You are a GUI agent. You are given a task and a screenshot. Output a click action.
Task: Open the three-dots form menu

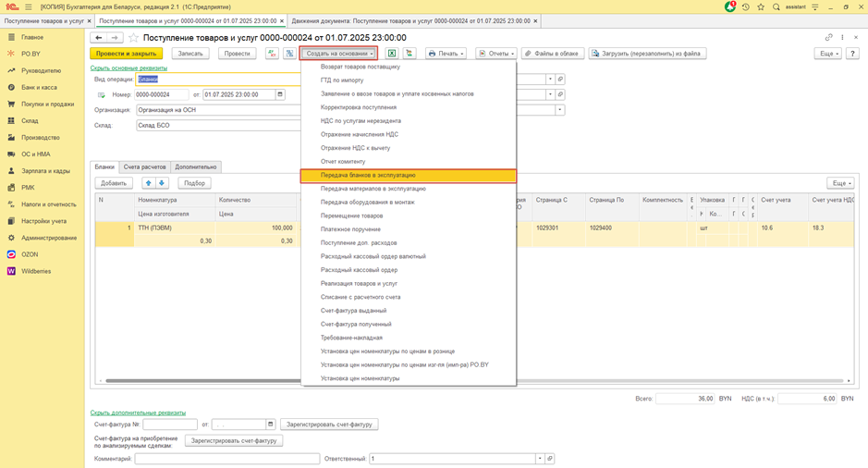coord(842,38)
